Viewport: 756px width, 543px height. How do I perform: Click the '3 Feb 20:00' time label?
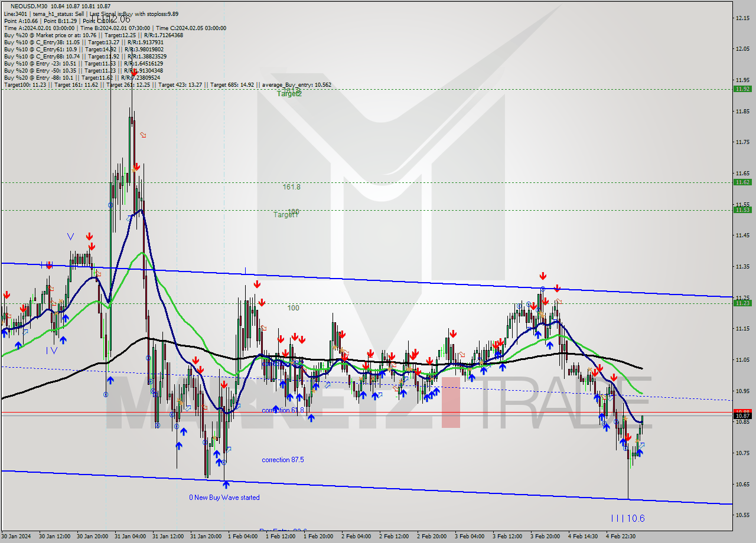pyautogui.click(x=545, y=537)
